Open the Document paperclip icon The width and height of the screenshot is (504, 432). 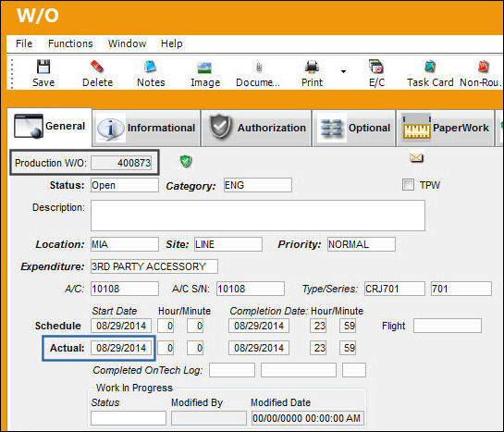(x=259, y=68)
